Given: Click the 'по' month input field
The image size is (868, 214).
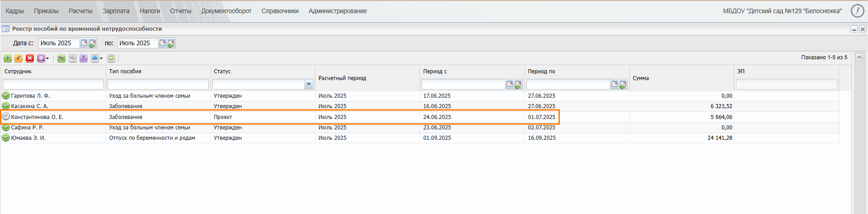Looking at the screenshot, I should tap(138, 43).
